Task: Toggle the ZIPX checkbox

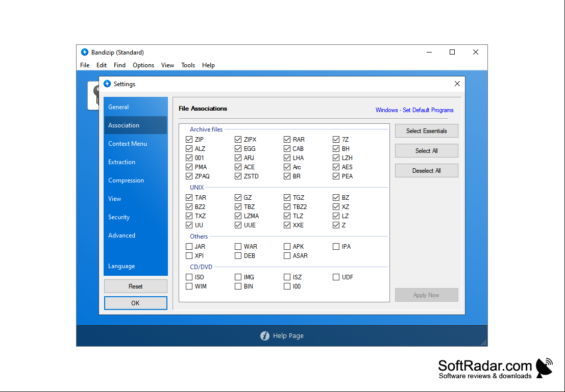Action: coord(238,139)
